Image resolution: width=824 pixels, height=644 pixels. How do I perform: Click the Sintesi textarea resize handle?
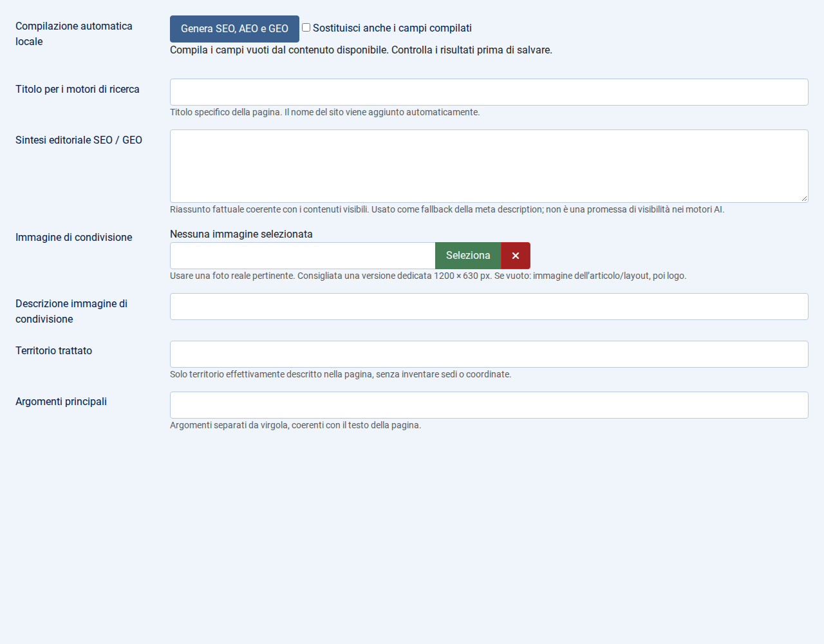pos(804,198)
